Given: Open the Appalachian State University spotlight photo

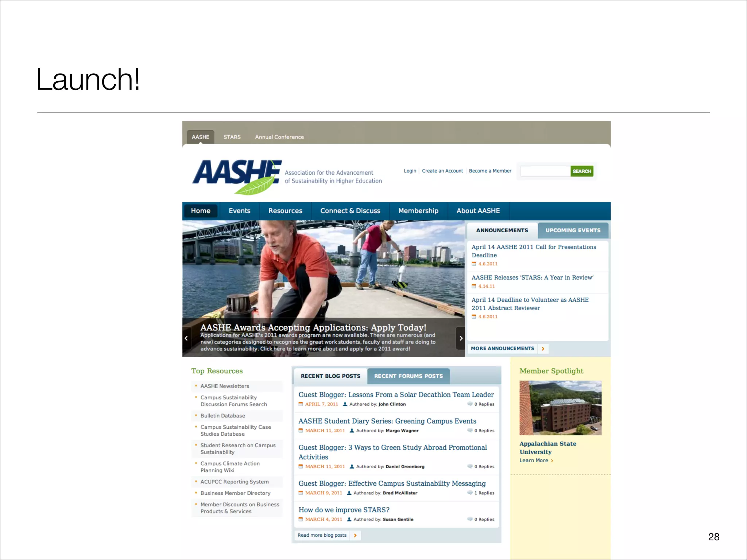Looking at the screenshot, I should click(560, 408).
